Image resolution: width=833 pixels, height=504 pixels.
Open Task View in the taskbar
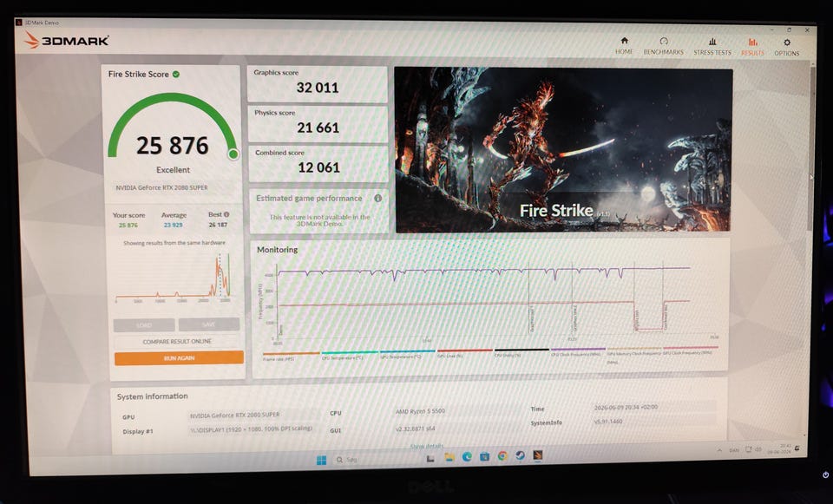click(x=430, y=458)
